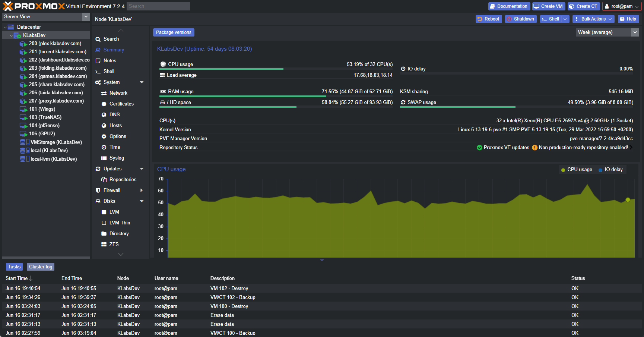Open the Documentation
Image resolution: width=644 pixels, height=337 pixels.
(509, 6)
